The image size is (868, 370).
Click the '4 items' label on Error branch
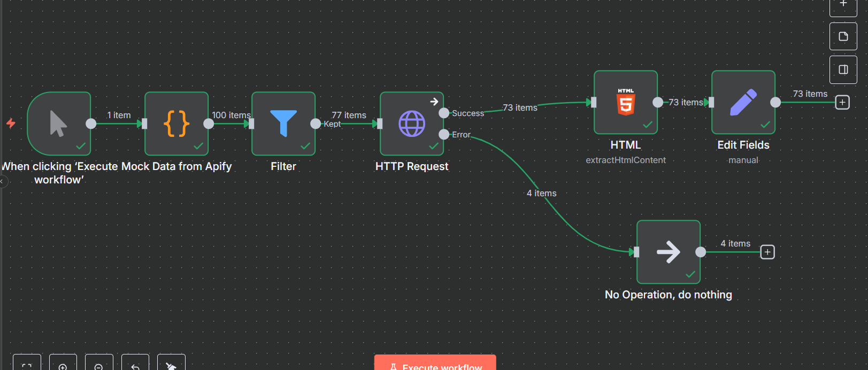tap(542, 193)
